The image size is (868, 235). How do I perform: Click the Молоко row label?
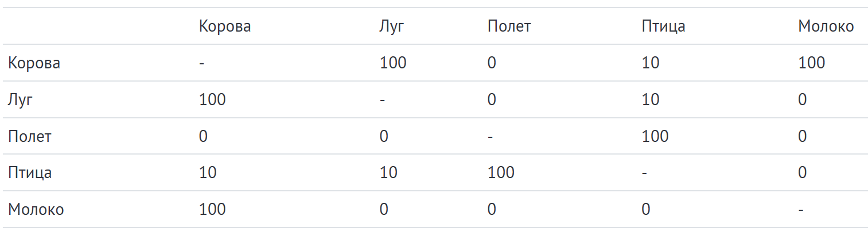[x=36, y=210]
